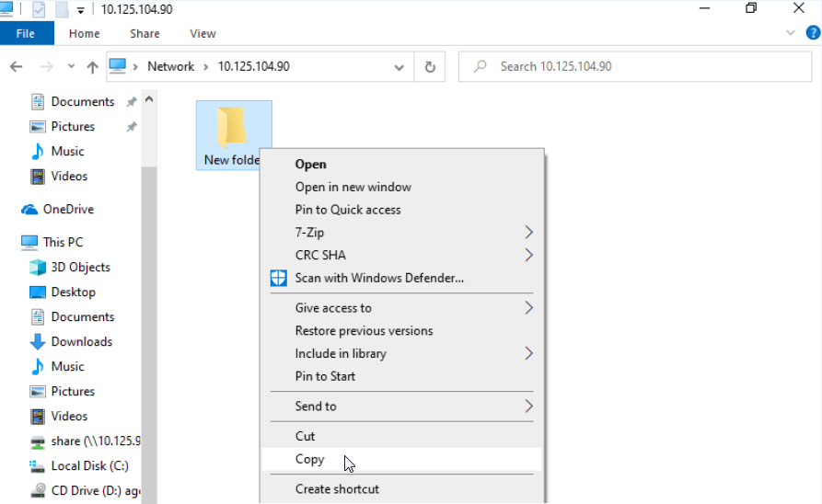Viewport: 822px width, 504px height.
Task: Go up one folder level arrow
Action: tap(92, 66)
